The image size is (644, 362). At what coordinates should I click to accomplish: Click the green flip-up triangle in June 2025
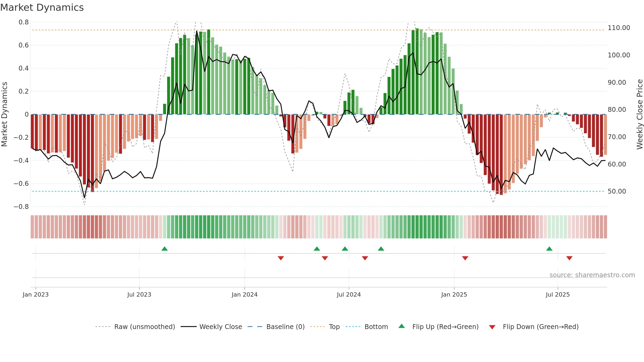point(549,249)
